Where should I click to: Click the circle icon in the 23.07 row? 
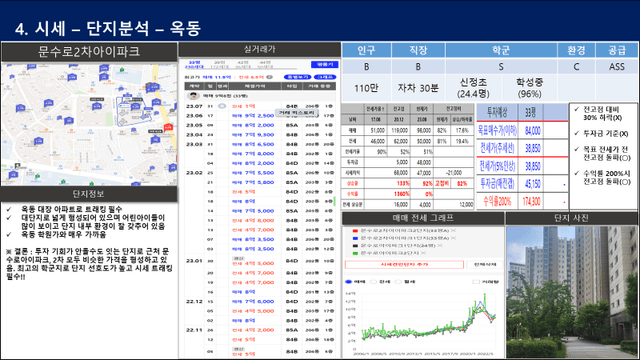222,106
